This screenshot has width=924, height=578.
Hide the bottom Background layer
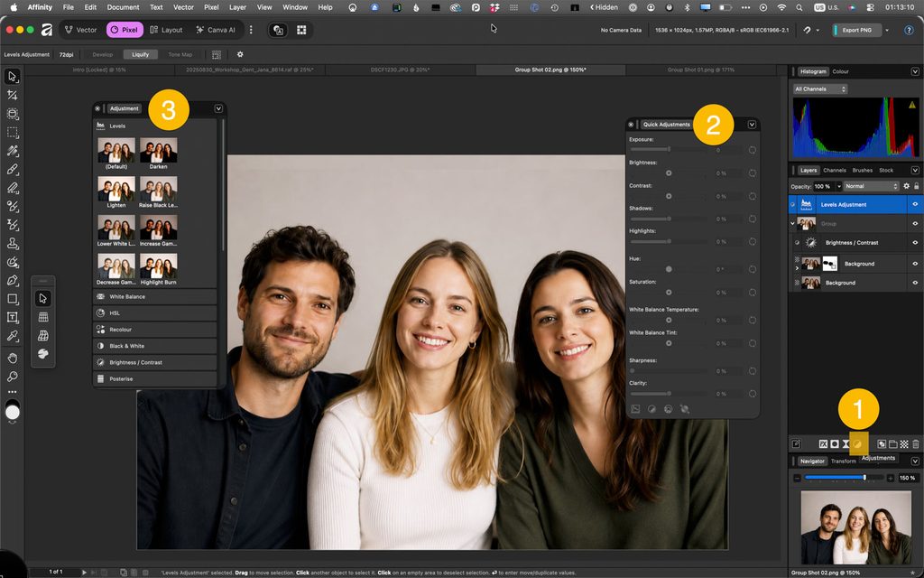915,283
